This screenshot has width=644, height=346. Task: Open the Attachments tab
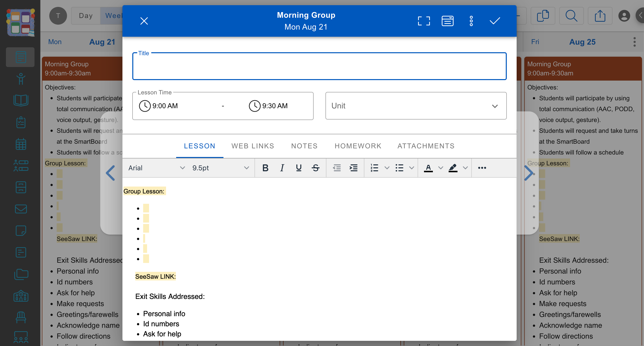pyautogui.click(x=426, y=146)
